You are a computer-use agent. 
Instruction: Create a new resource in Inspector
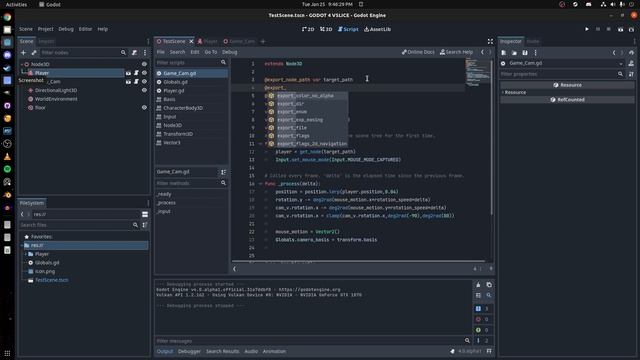[504, 53]
